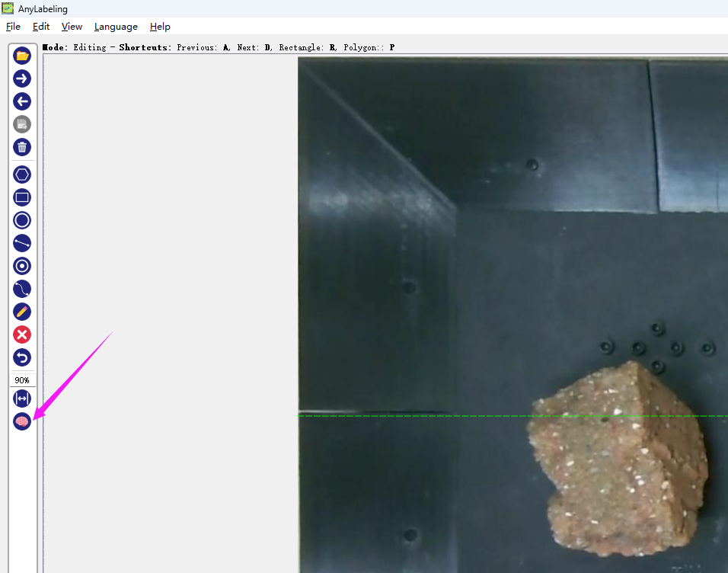
Task: Open the Edit menu
Action: (41, 27)
